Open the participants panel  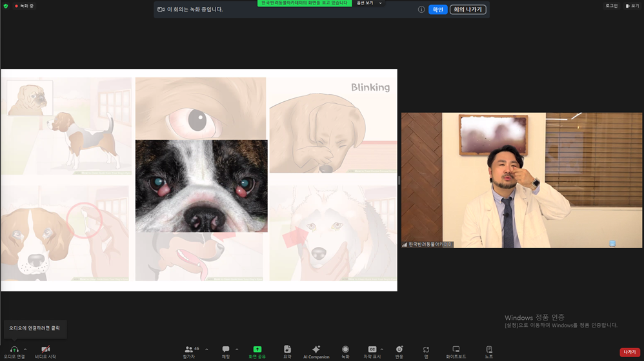tap(190, 352)
